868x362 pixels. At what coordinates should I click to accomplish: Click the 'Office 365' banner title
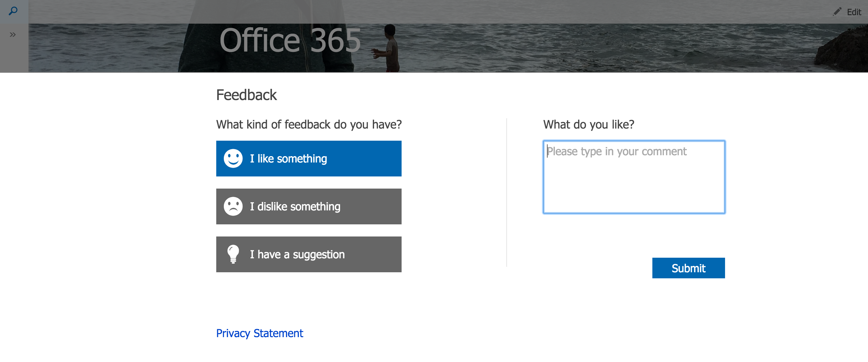point(290,41)
